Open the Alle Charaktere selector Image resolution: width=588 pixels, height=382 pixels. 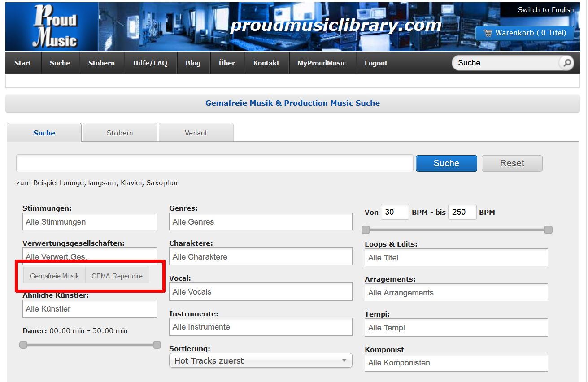click(261, 256)
